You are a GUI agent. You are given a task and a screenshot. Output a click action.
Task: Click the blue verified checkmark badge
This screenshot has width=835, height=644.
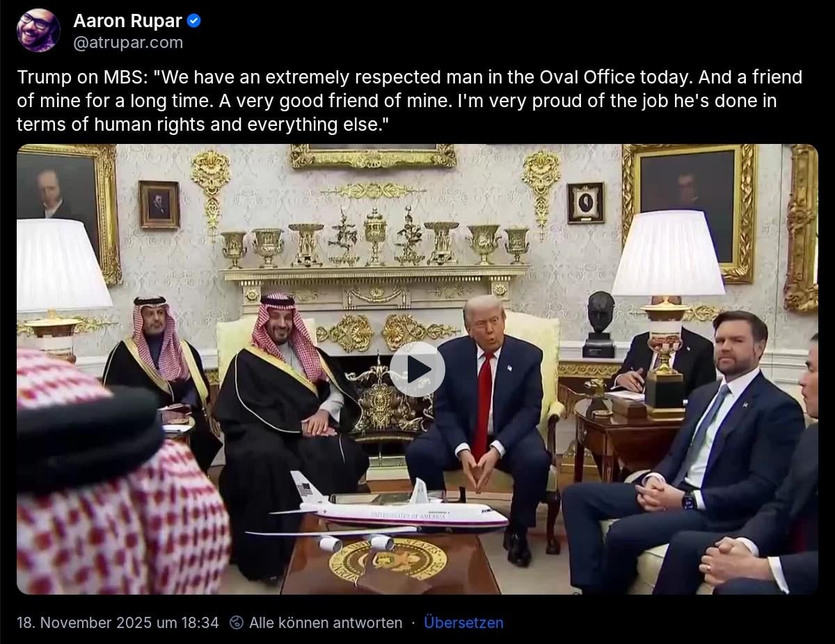[x=194, y=21]
